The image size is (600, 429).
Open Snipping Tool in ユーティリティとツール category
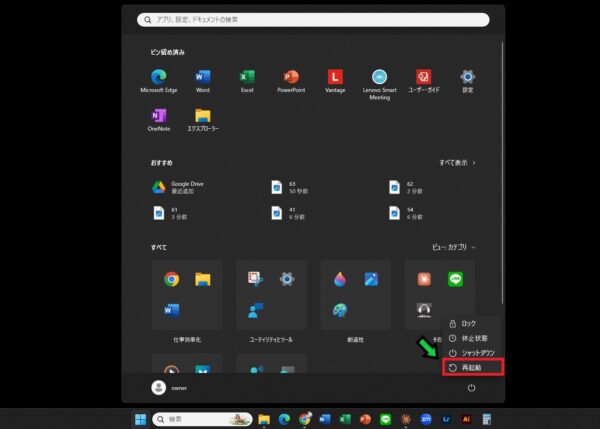(255, 279)
